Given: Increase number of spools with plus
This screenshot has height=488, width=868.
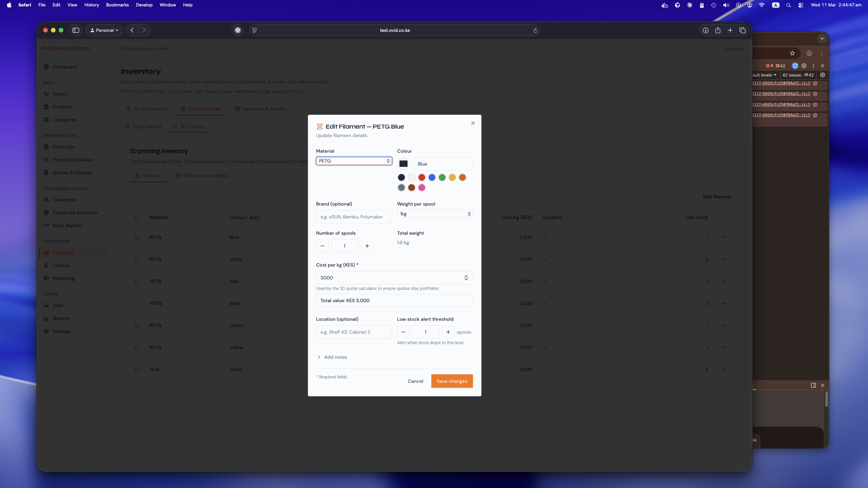Looking at the screenshot, I should (367, 246).
